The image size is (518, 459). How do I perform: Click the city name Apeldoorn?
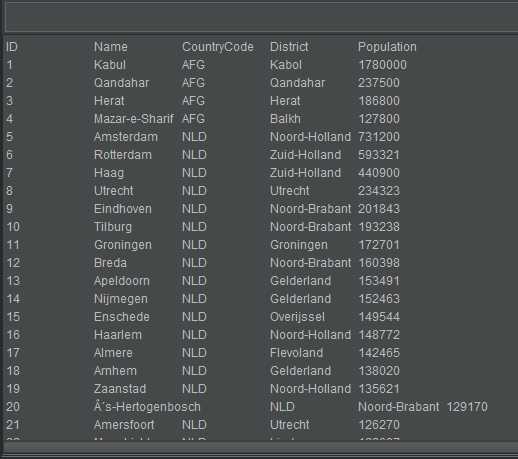pos(122,281)
